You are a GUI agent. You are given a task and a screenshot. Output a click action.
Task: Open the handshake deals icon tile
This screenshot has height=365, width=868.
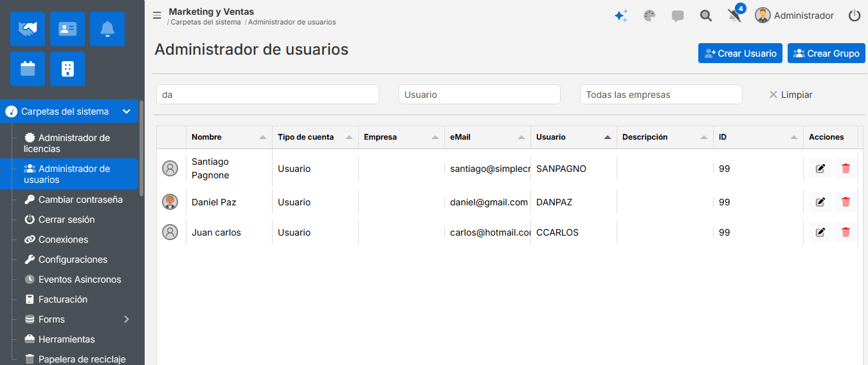click(28, 29)
